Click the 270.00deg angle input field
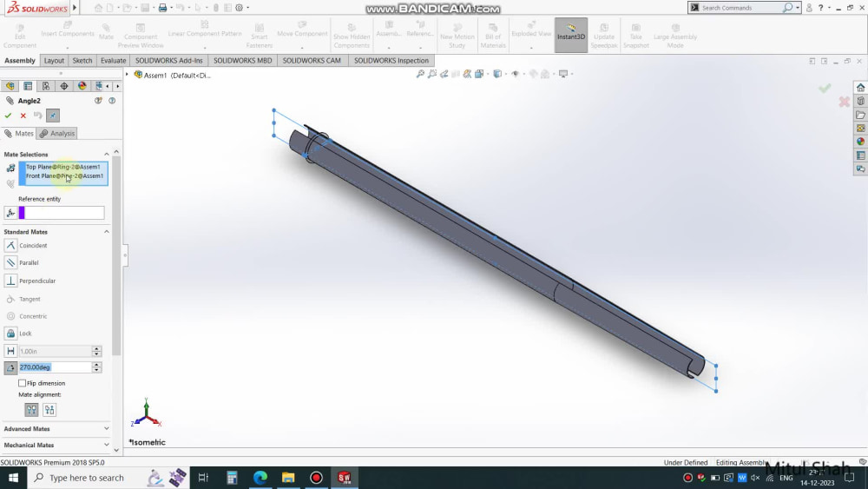Viewport: 868px width, 489px height. [55, 367]
